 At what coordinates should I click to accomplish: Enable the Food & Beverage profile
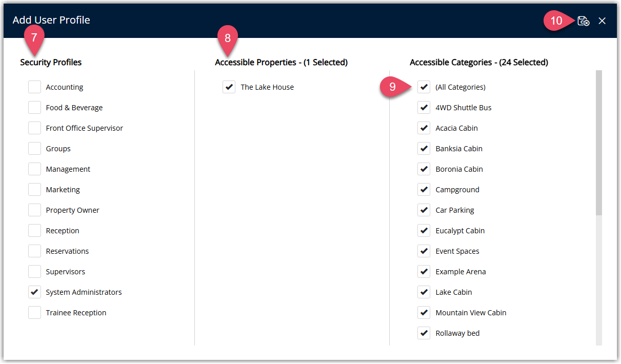(x=34, y=107)
